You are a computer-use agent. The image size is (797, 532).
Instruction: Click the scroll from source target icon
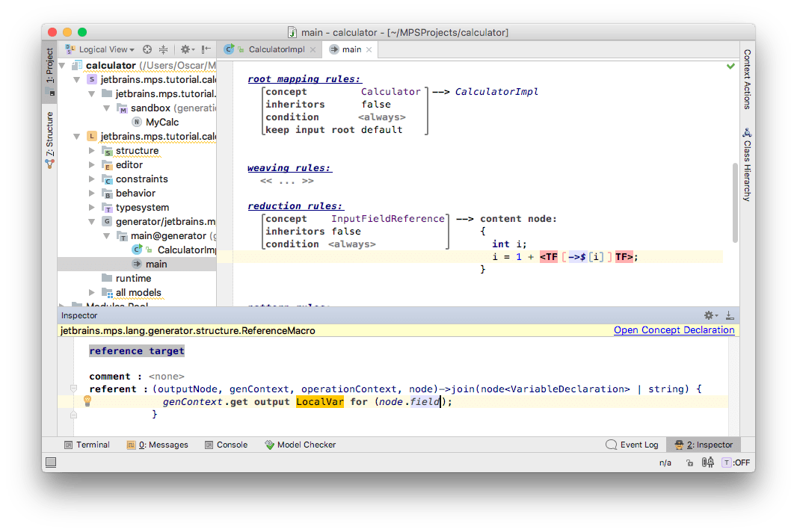coord(147,49)
